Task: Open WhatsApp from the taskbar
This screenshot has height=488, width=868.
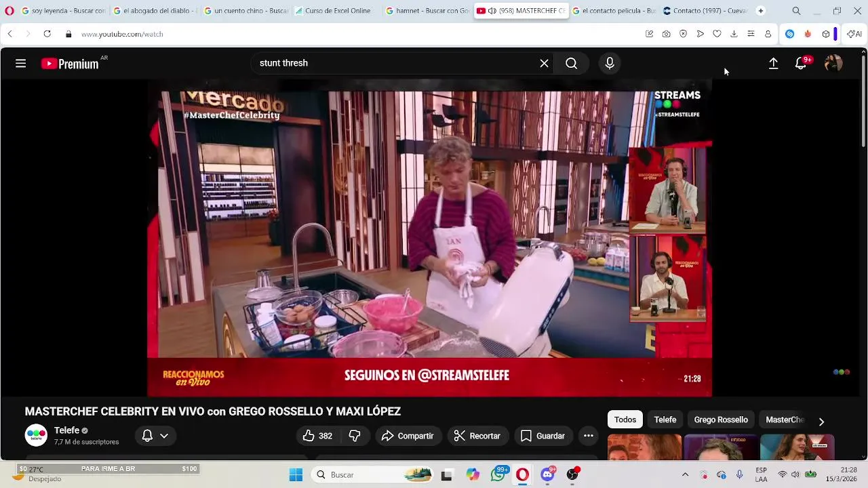Action: pyautogui.click(x=498, y=474)
